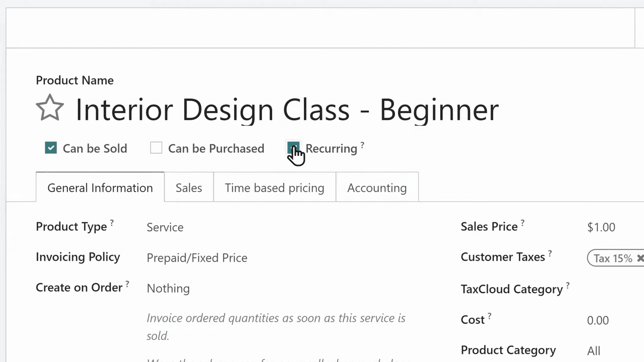Screen dimensions: 644x362
Task: Uncheck the Can be Sold checkbox
Action: (x=51, y=148)
